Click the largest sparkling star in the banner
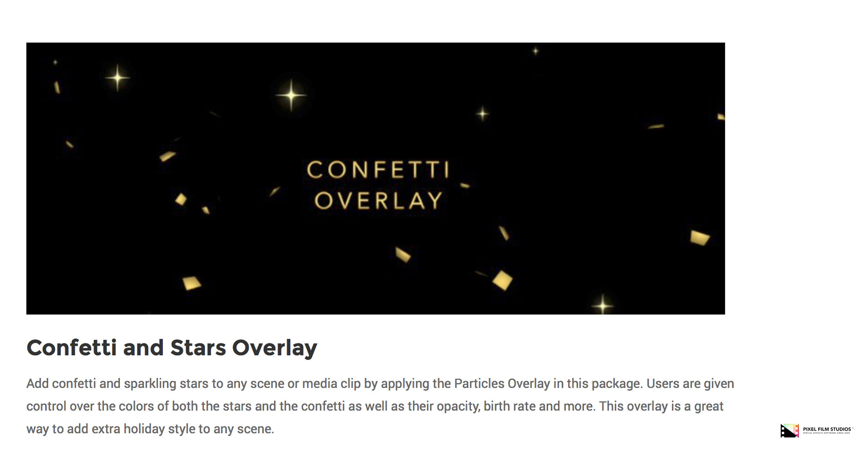The width and height of the screenshot is (868, 455). 291,95
